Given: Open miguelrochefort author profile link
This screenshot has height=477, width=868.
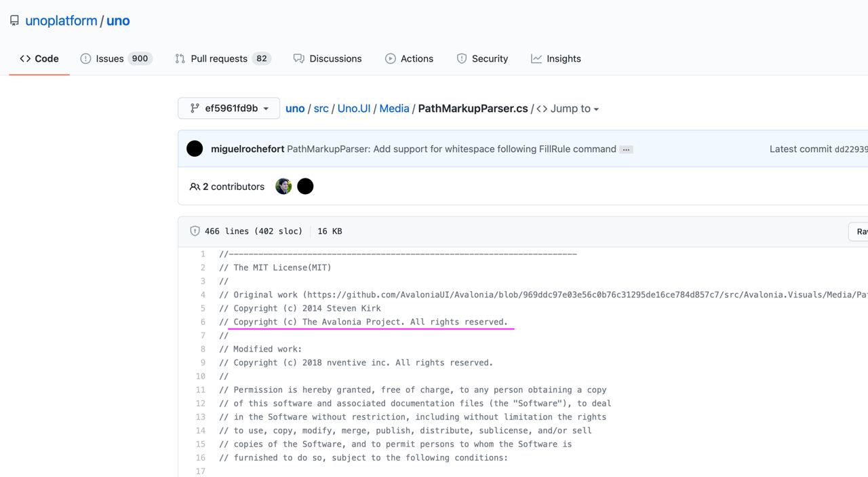Looking at the screenshot, I should [x=248, y=149].
